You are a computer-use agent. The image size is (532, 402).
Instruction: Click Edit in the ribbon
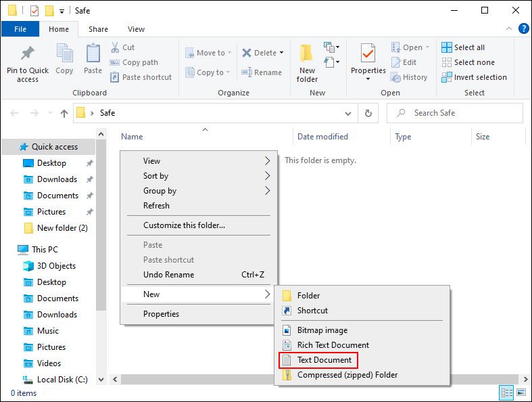[x=404, y=62]
